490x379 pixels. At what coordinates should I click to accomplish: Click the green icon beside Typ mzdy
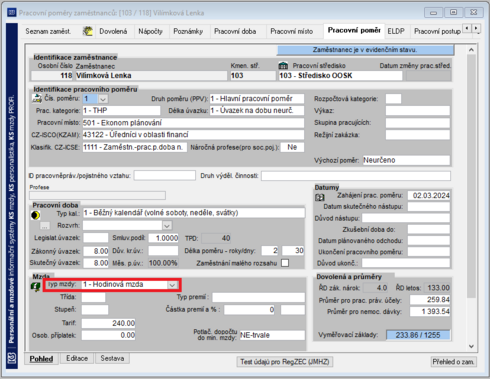[x=36, y=286]
